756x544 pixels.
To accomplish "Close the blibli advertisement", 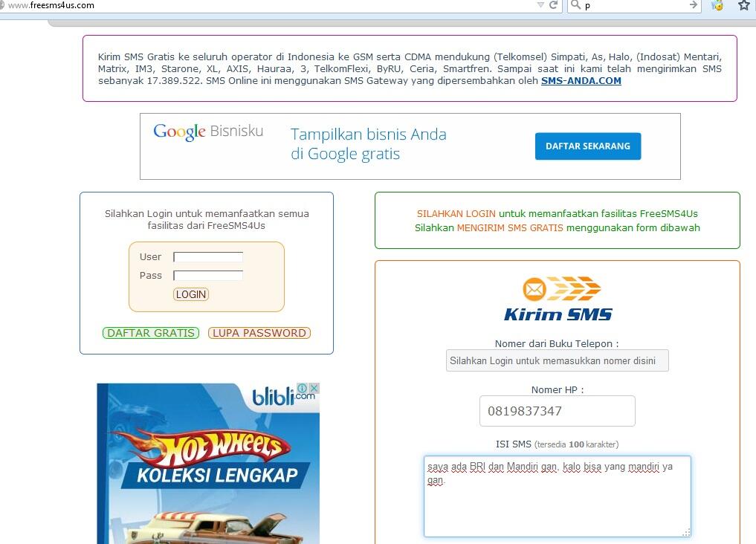I will coord(314,388).
